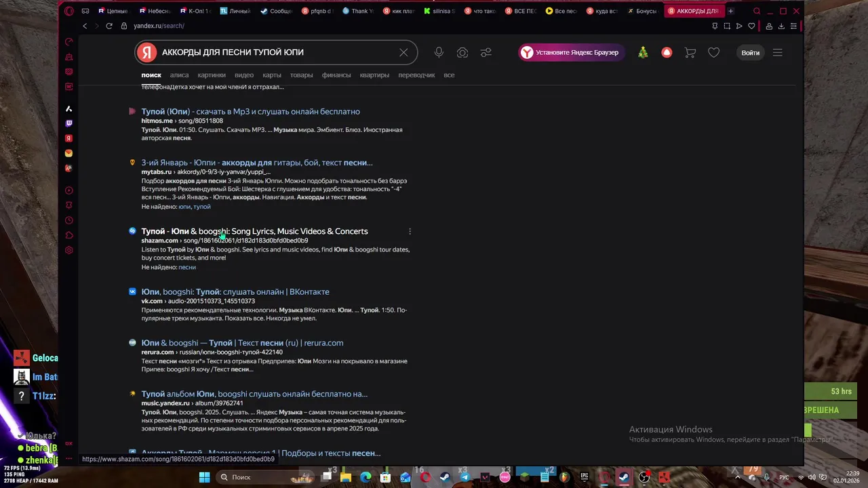Search by image camera icon
868x488 pixels.
tap(462, 52)
